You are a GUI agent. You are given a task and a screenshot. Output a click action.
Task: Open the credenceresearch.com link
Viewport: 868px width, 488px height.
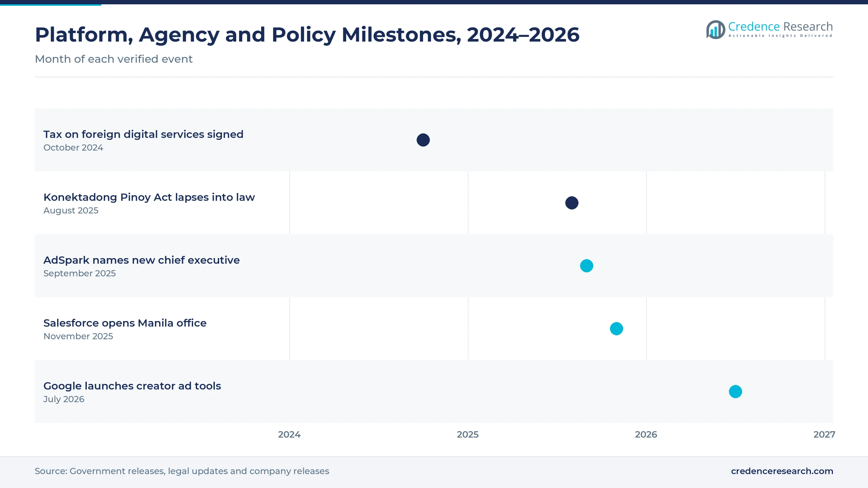tap(782, 471)
